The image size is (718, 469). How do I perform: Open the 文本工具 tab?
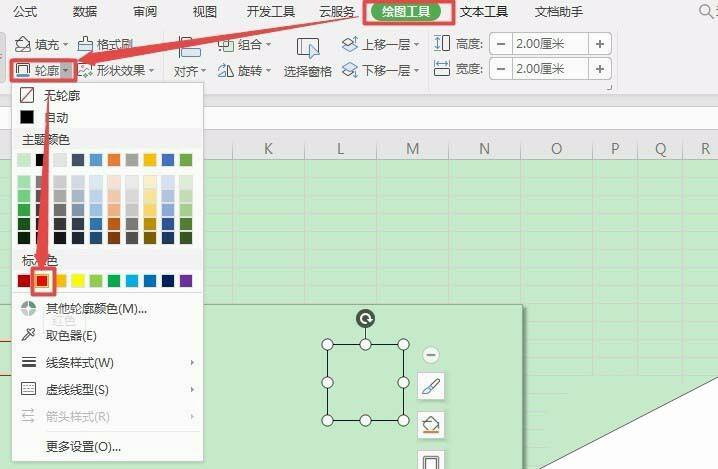click(x=484, y=11)
